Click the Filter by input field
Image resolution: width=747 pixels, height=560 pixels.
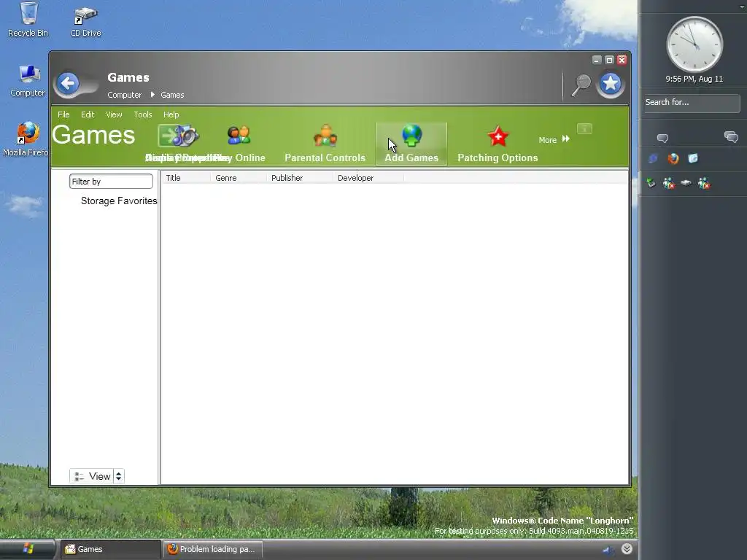[x=111, y=182]
